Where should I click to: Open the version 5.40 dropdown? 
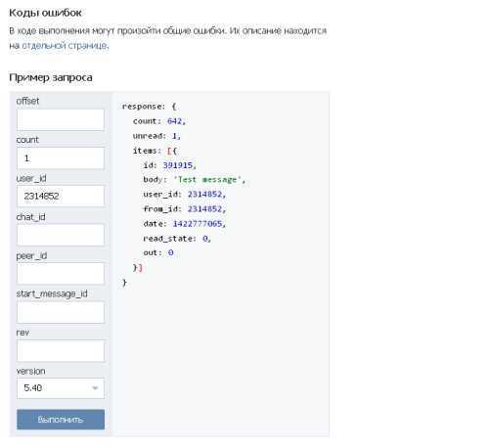61,388
